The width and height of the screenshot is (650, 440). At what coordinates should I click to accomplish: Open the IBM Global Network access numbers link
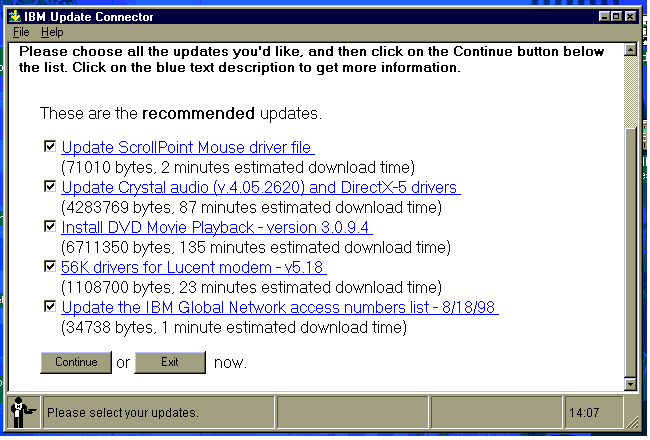tap(280, 308)
